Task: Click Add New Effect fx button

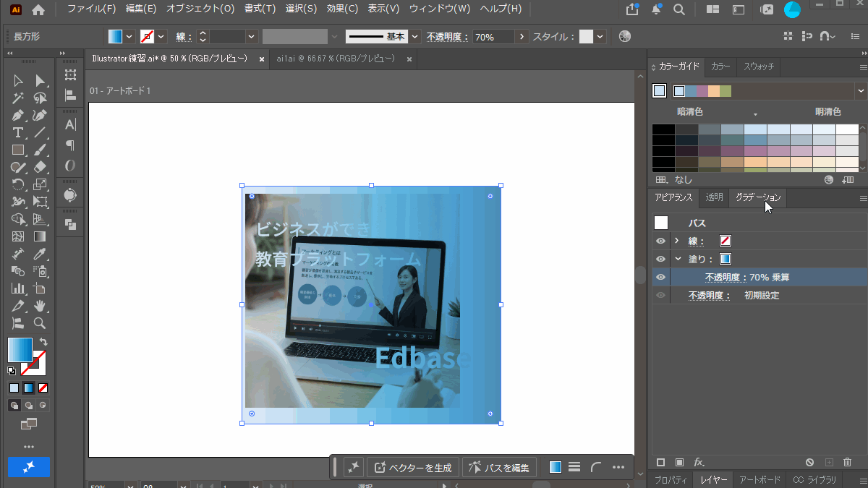Action: coord(699,462)
